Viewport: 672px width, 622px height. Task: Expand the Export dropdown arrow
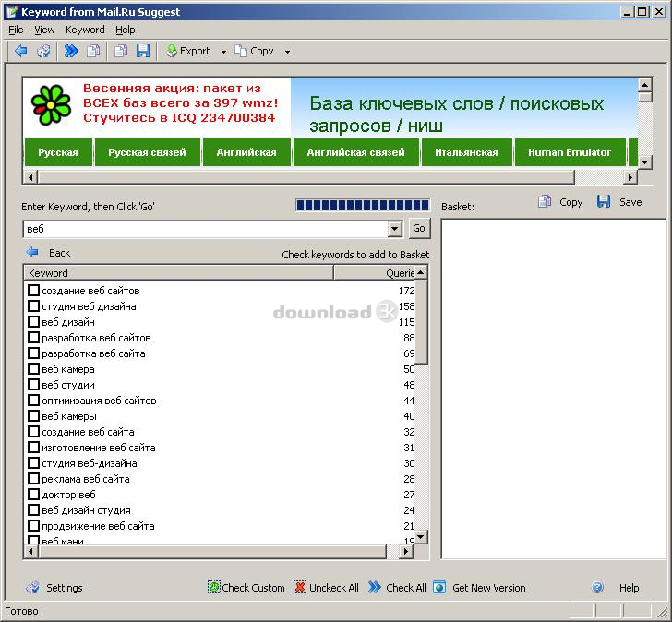(223, 53)
